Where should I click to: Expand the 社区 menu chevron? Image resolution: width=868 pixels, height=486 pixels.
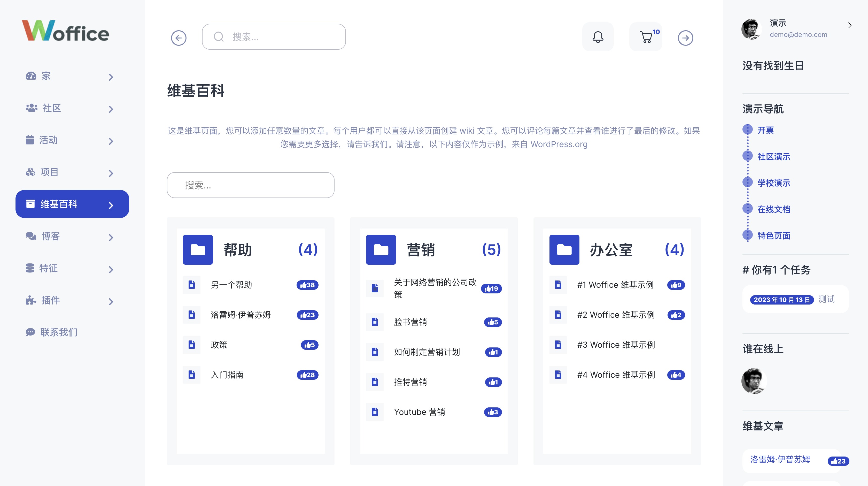click(x=111, y=109)
